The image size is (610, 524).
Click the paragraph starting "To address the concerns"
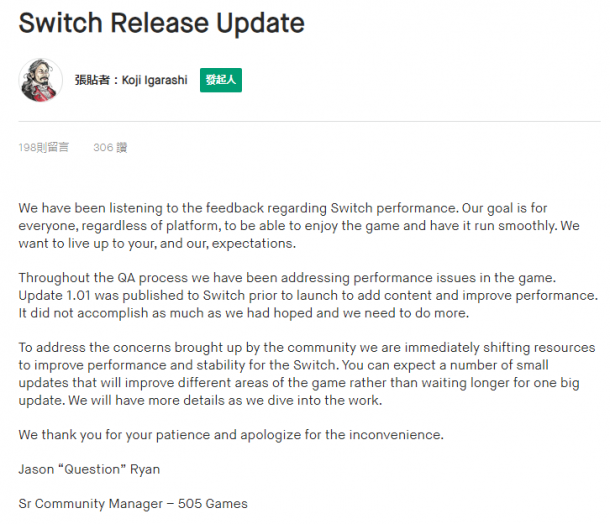tap(307, 374)
